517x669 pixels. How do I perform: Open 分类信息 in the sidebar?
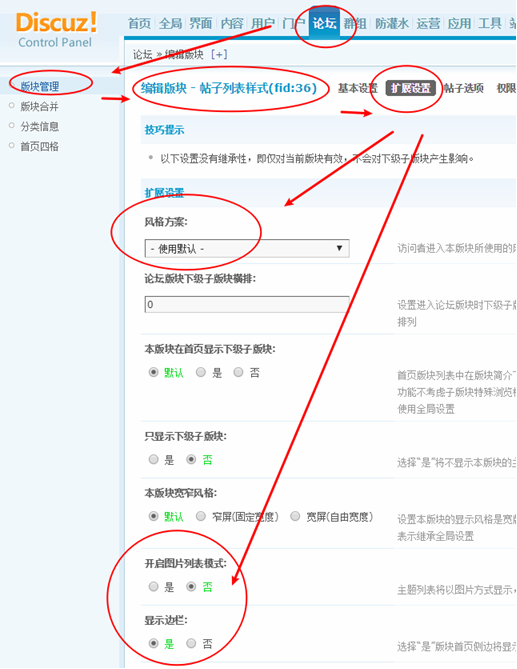point(40,126)
